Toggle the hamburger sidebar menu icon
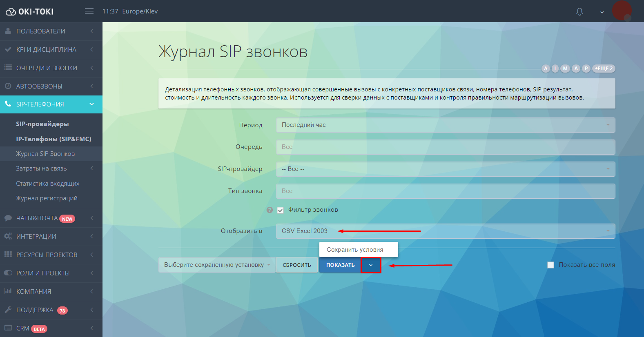 [x=89, y=11]
